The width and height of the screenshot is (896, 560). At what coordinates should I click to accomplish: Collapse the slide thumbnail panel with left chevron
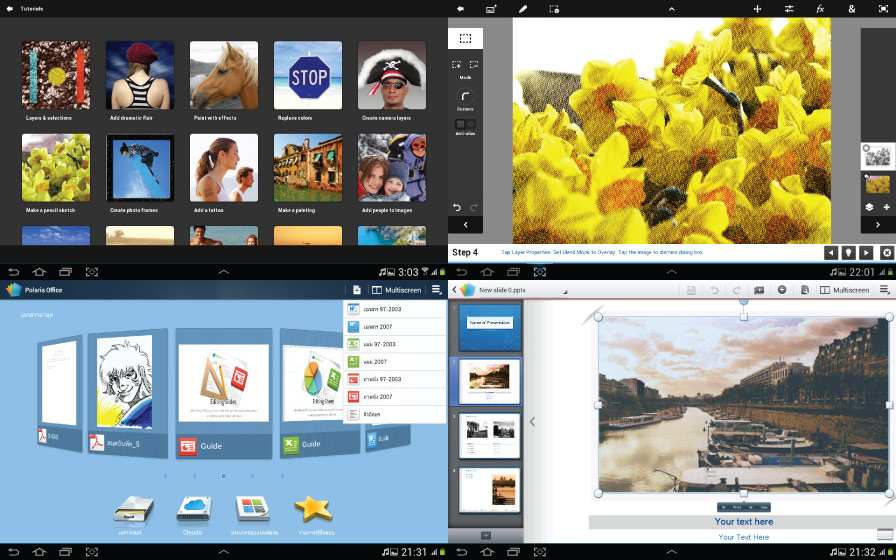(x=532, y=422)
